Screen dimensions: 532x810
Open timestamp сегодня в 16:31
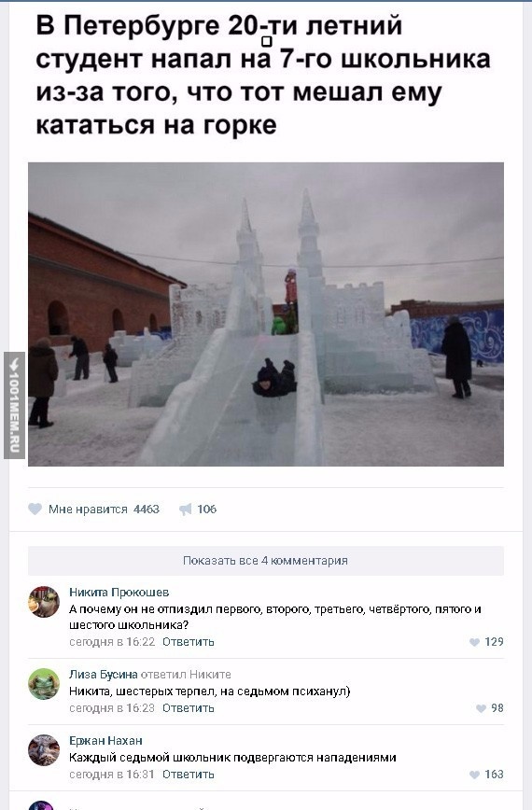click(112, 774)
